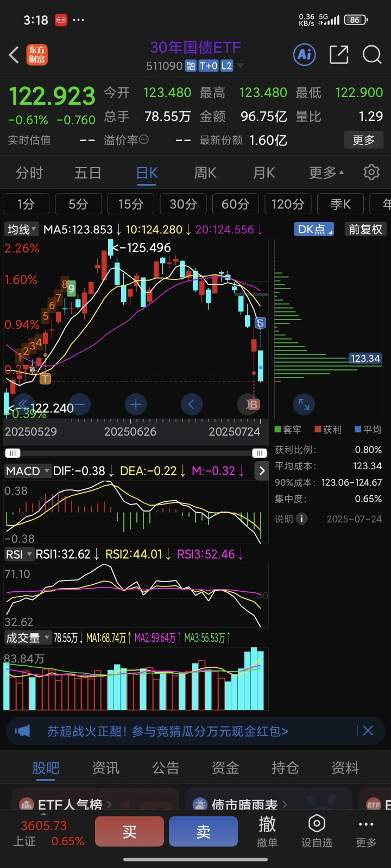
Task: Tap the T marker on chart
Action: tap(46, 379)
